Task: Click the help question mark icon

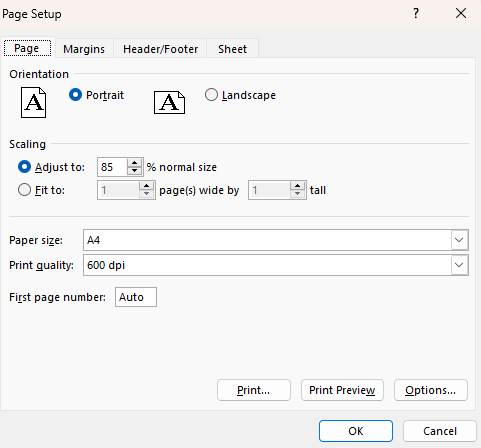Action: (x=416, y=14)
